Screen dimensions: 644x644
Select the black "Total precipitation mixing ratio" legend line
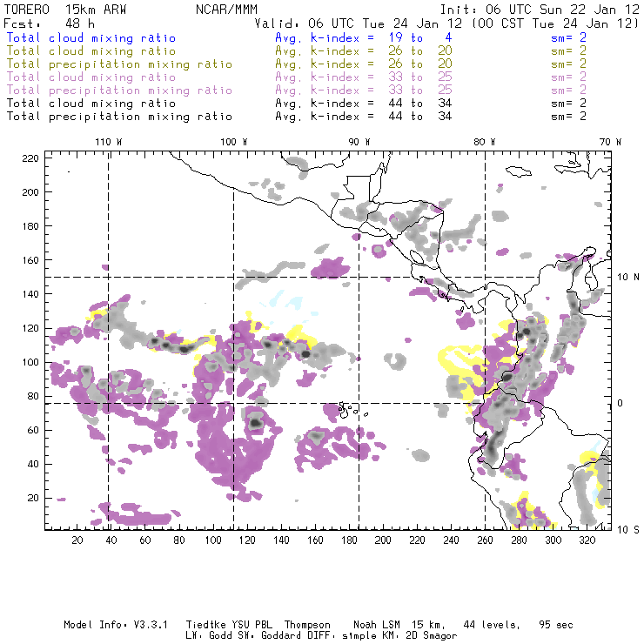pyautogui.click(x=119, y=117)
